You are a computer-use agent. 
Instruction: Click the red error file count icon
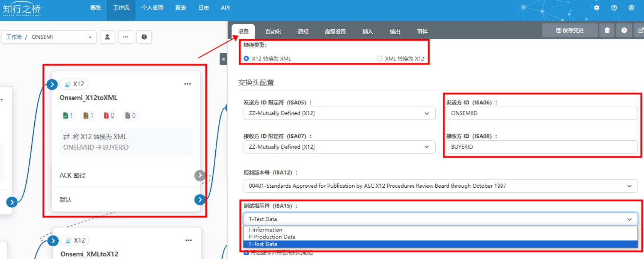tap(106, 115)
